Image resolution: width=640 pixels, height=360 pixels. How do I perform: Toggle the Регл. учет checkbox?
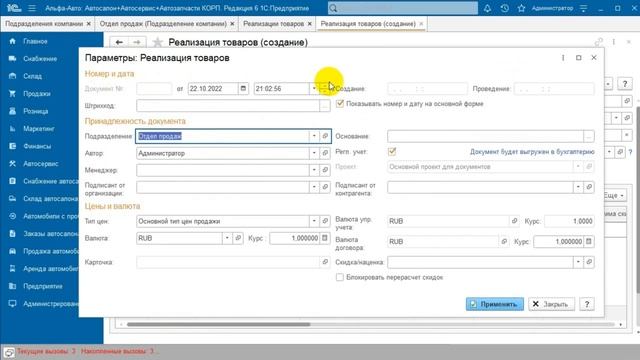point(392,151)
